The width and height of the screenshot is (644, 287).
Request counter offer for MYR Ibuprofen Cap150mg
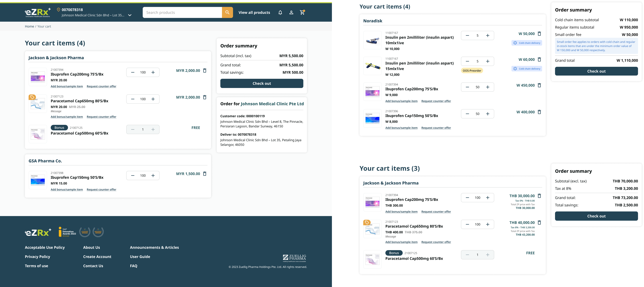click(102, 190)
